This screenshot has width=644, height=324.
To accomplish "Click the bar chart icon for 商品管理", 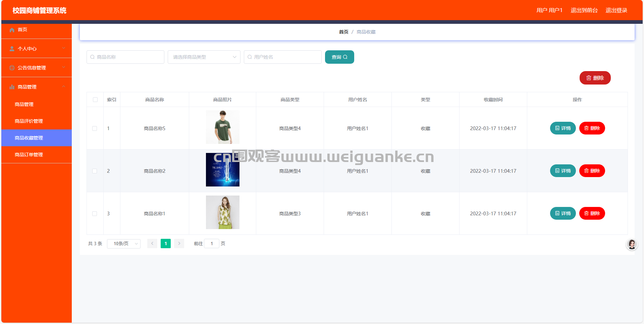I will [12, 87].
